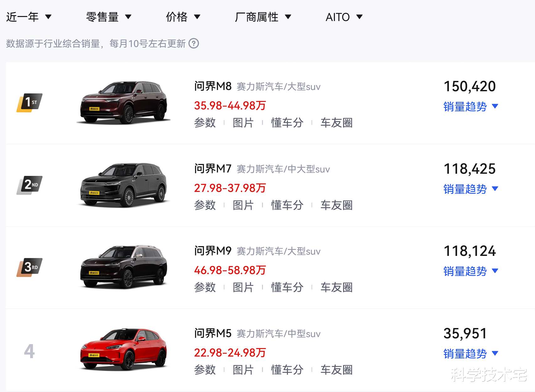Screen dimensions: 535x392
Task: Expand the 价格 price filter
Action: (x=183, y=17)
